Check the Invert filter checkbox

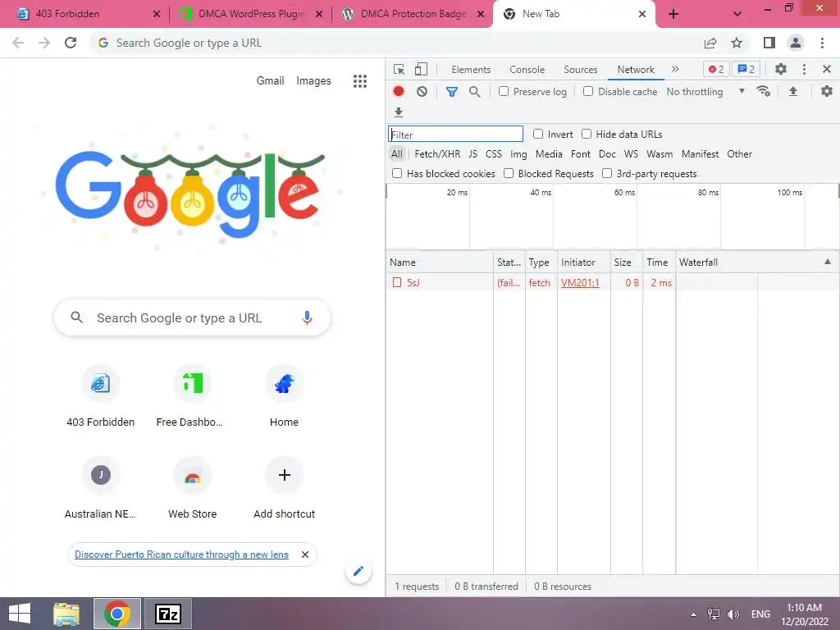click(538, 134)
